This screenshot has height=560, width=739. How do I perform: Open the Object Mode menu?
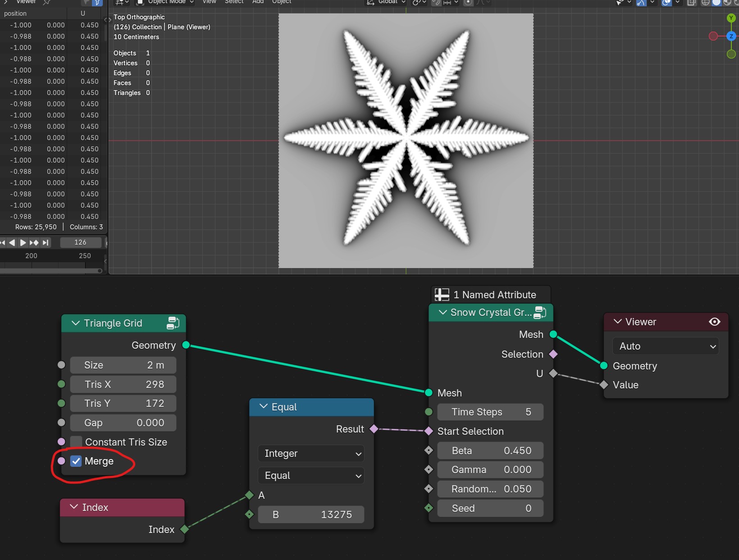(x=165, y=2)
